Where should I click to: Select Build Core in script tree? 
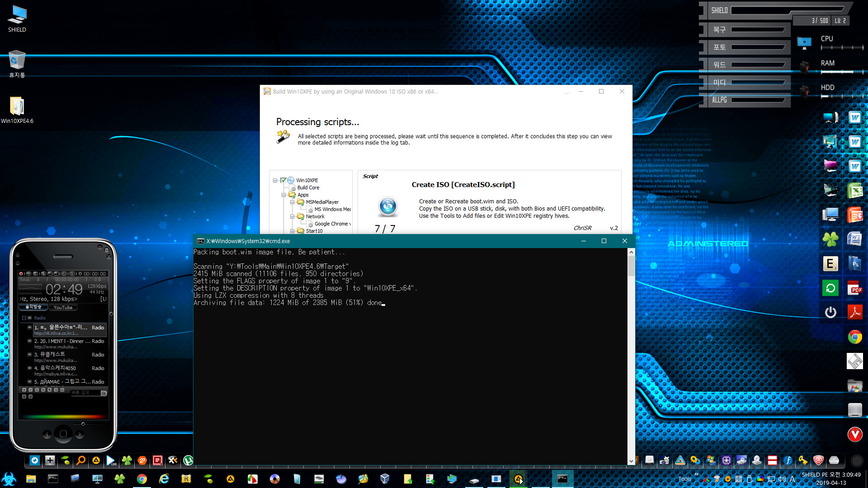308,188
